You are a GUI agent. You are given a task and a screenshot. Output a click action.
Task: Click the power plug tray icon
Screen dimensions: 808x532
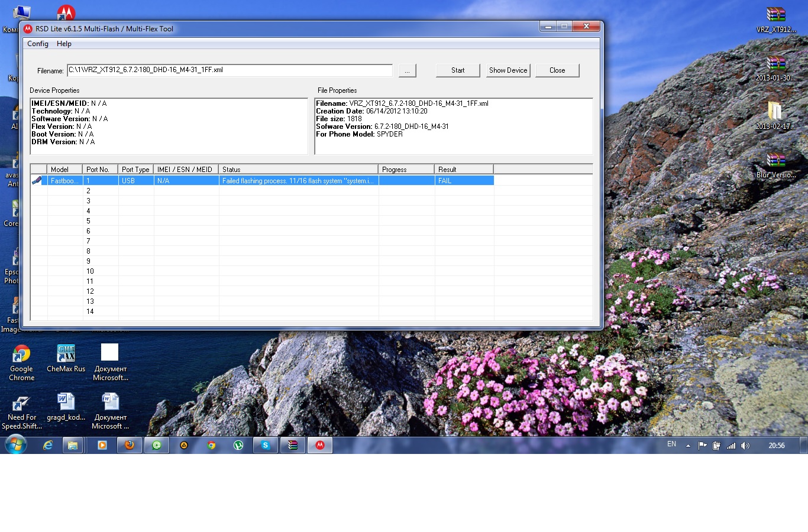tap(716, 446)
